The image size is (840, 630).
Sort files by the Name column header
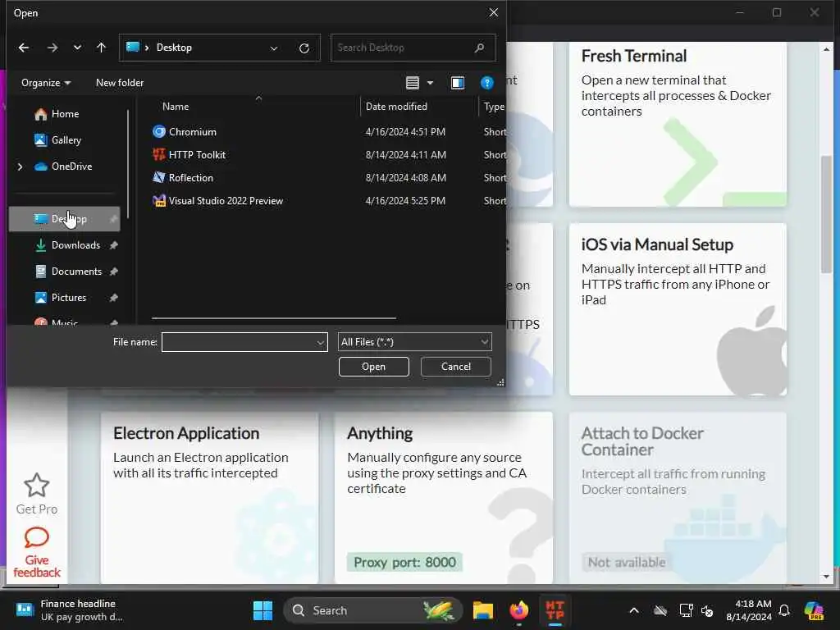[x=176, y=107]
